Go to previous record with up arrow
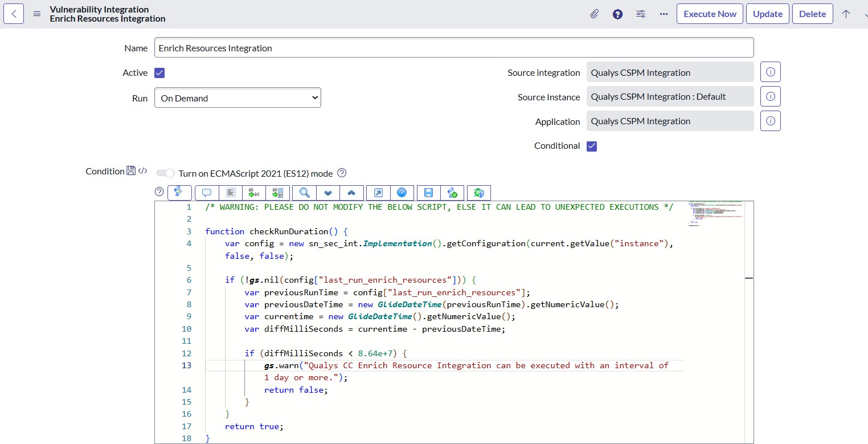 (x=846, y=14)
